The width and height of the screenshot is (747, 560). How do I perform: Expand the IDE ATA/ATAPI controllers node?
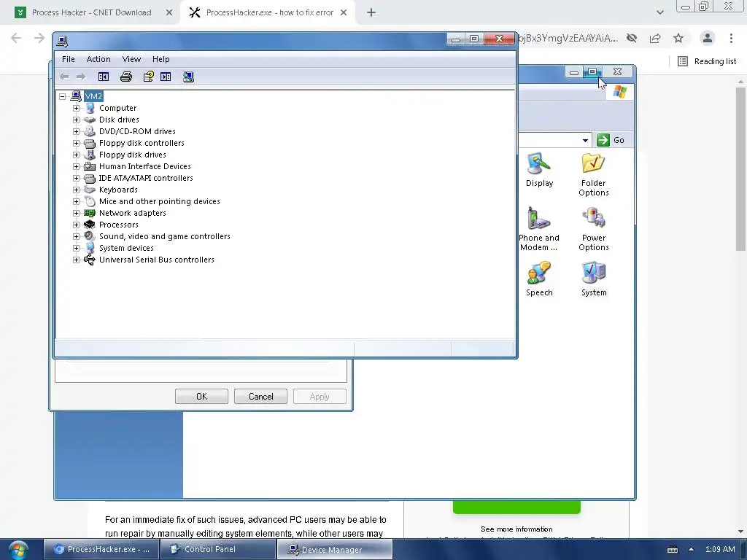click(x=76, y=178)
